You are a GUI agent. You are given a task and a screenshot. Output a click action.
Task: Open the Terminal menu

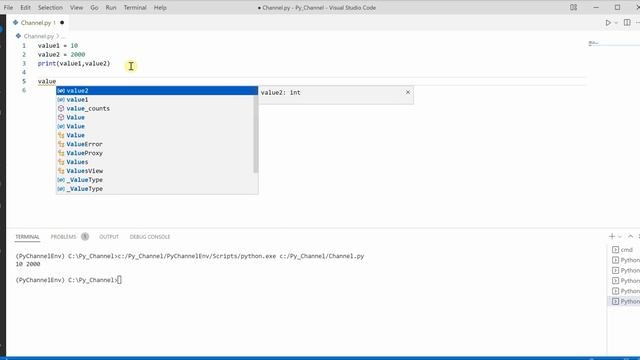135,7
